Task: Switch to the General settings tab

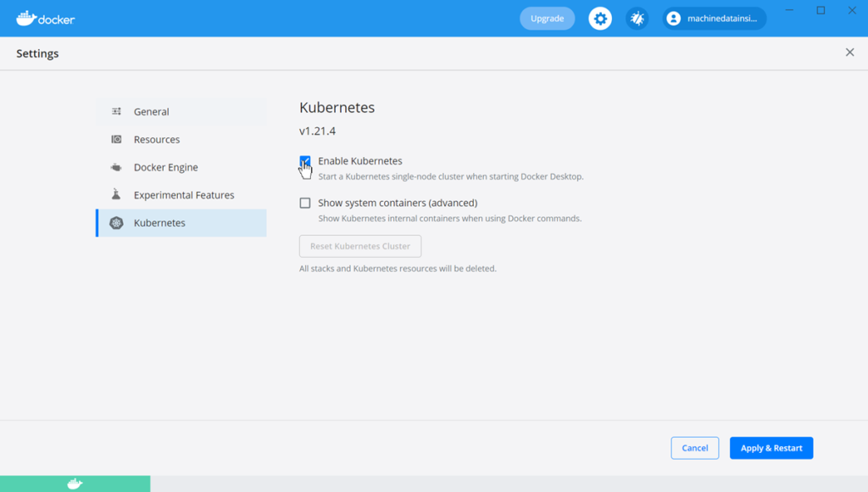Action: (152, 112)
